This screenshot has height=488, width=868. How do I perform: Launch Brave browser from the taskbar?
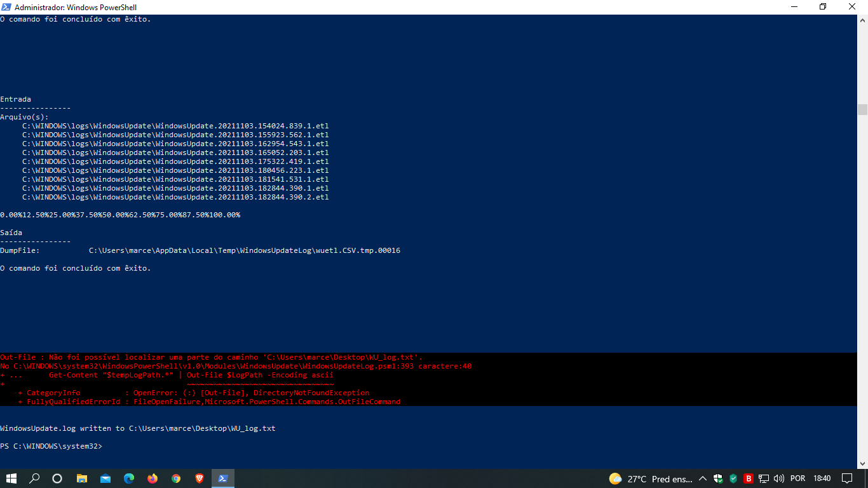pyautogui.click(x=200, y=478)
